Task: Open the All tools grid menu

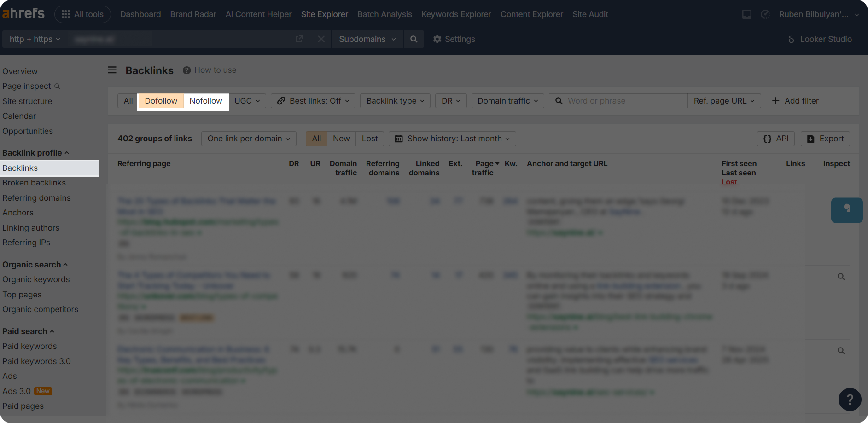Action: (x=82, y=14)
